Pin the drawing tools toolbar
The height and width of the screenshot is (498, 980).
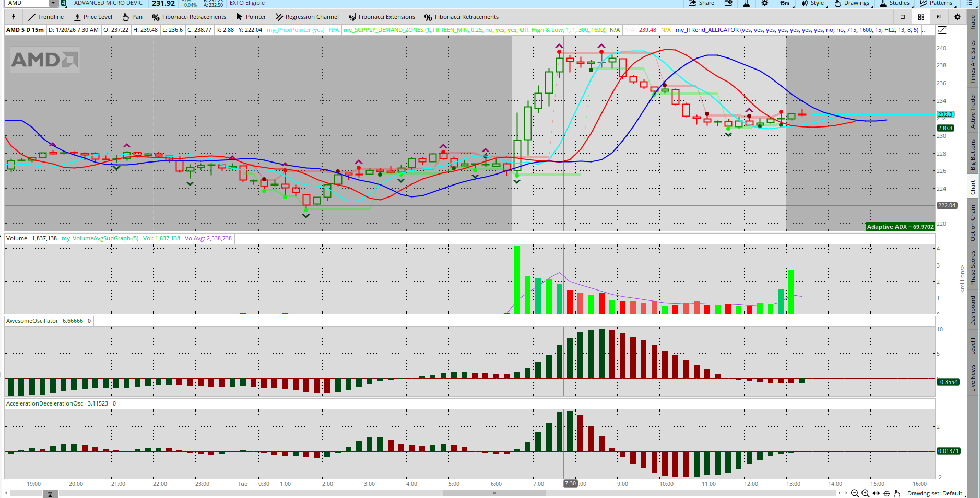pos(14,17)
